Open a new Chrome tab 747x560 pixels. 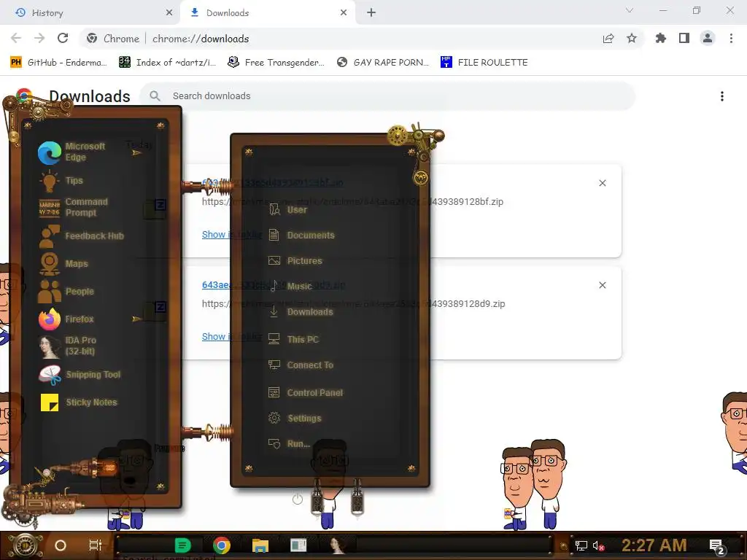371,13
